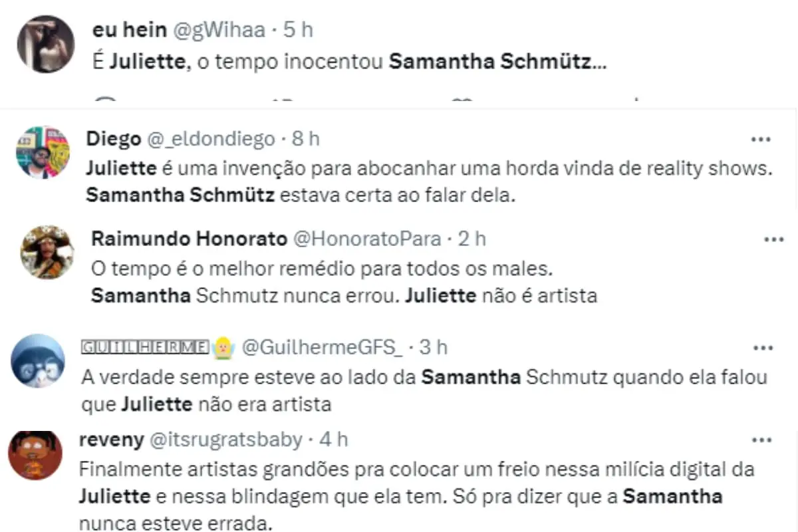Open more options on Diego's tweet
Image resolution: width=798 pixels, height=532 pixels.
(760, 140)
